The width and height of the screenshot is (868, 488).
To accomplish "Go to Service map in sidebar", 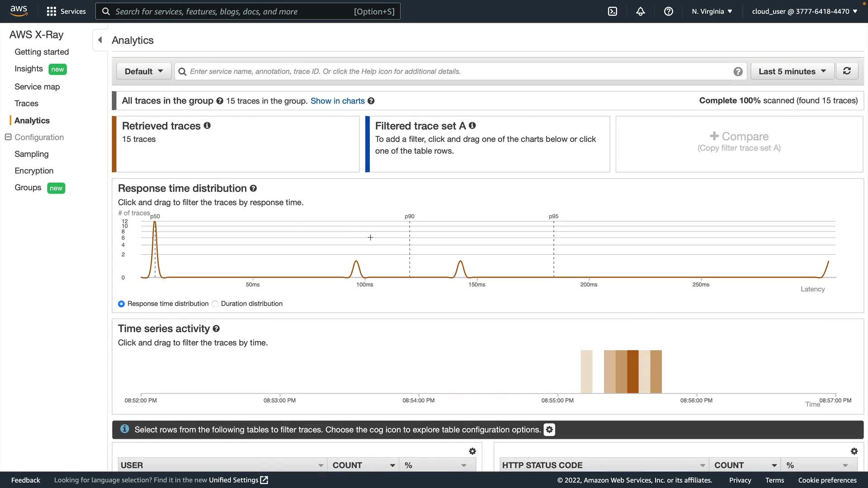I will click(37, 86).
